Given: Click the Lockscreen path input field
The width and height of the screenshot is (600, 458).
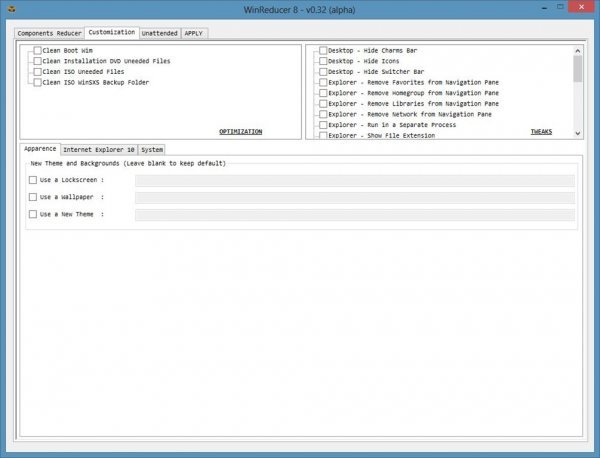Looking at the screenshot, I should click(x=355, y=181).
